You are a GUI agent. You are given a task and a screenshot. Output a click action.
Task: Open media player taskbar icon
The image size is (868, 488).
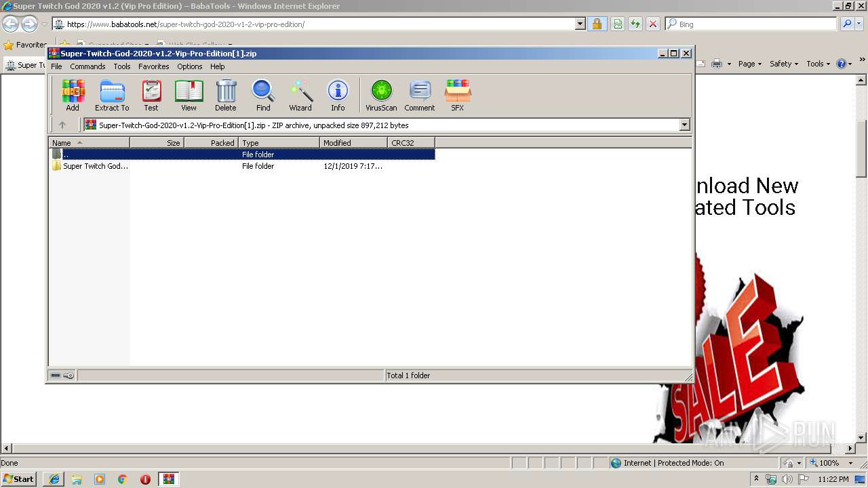click(100, 479)
